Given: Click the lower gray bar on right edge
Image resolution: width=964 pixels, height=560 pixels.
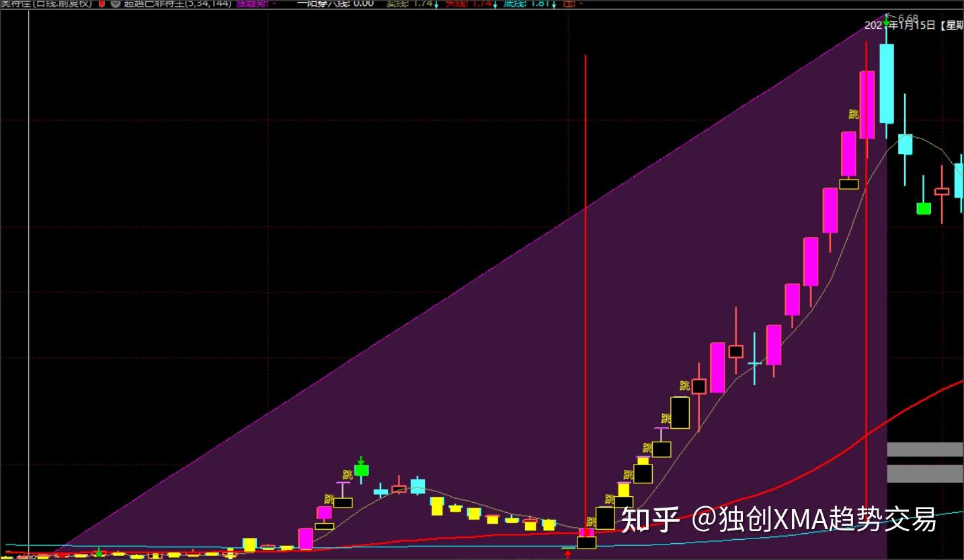Looking at the screenshot, I should [925, 474].
